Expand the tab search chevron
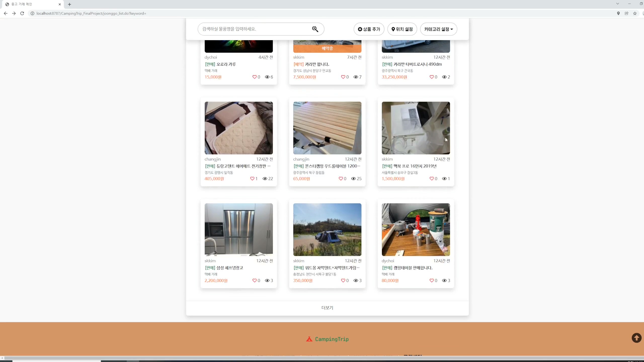This screenshot has width=644, height=362. coord(617,4)
